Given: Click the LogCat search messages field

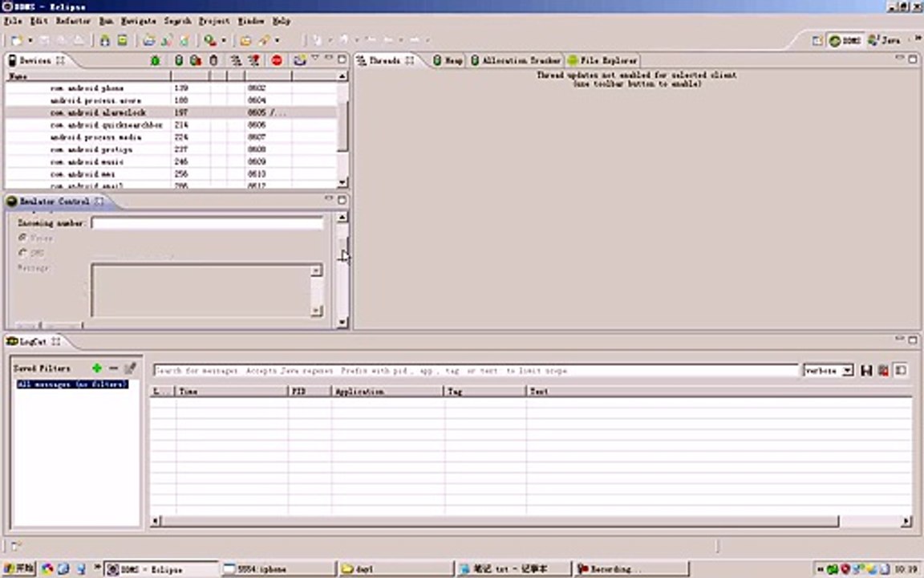Looking at the screenshot, I should (476, 370).
